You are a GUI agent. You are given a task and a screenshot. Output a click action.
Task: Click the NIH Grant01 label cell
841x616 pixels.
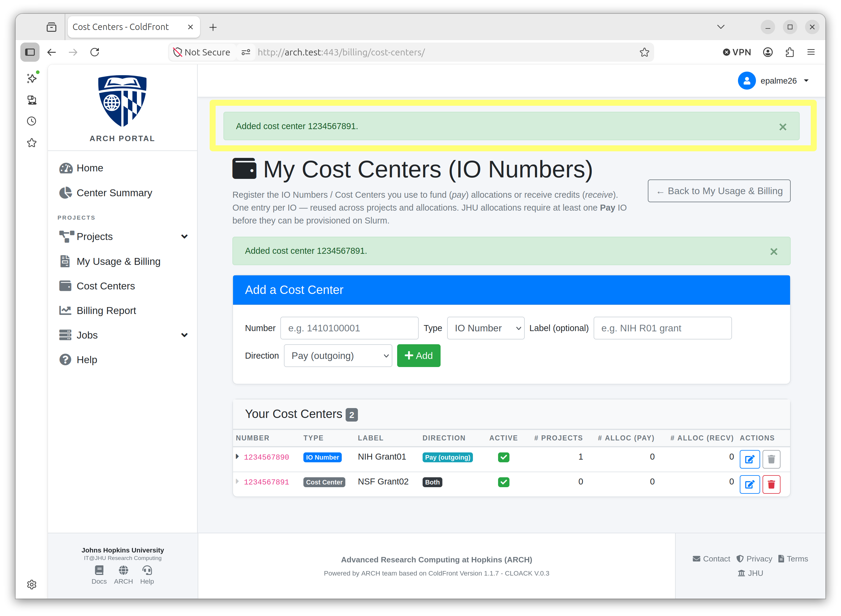[x=382, y=457]
